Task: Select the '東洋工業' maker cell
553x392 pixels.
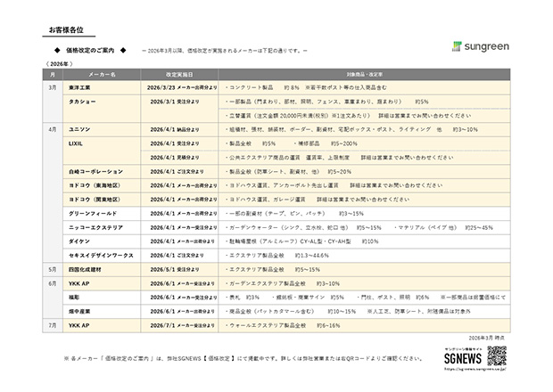Action: coord(102,87)
